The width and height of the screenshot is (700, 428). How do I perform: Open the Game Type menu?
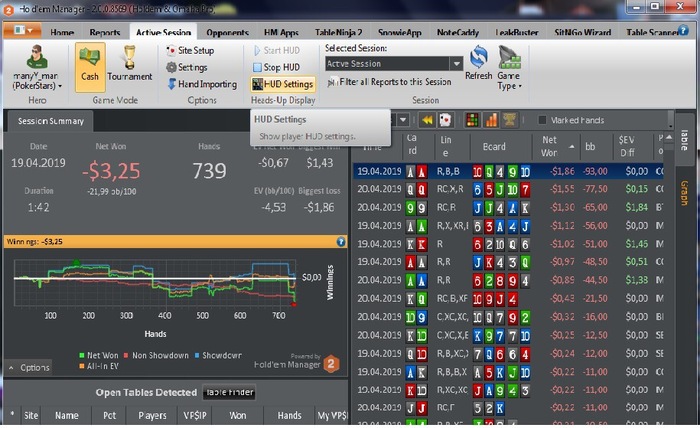click(509, 68)
